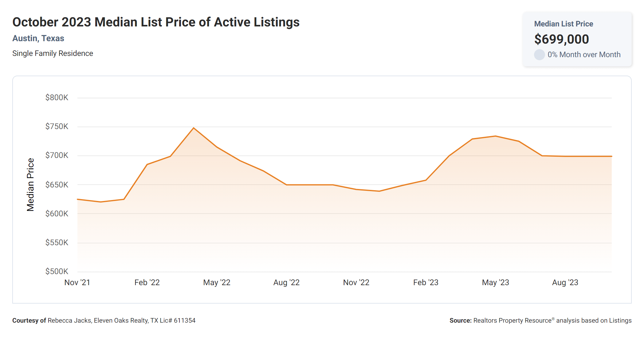Screen dimensions: 644x338
Task: Click the chart title about October 2023
Action: coord(156,22)
